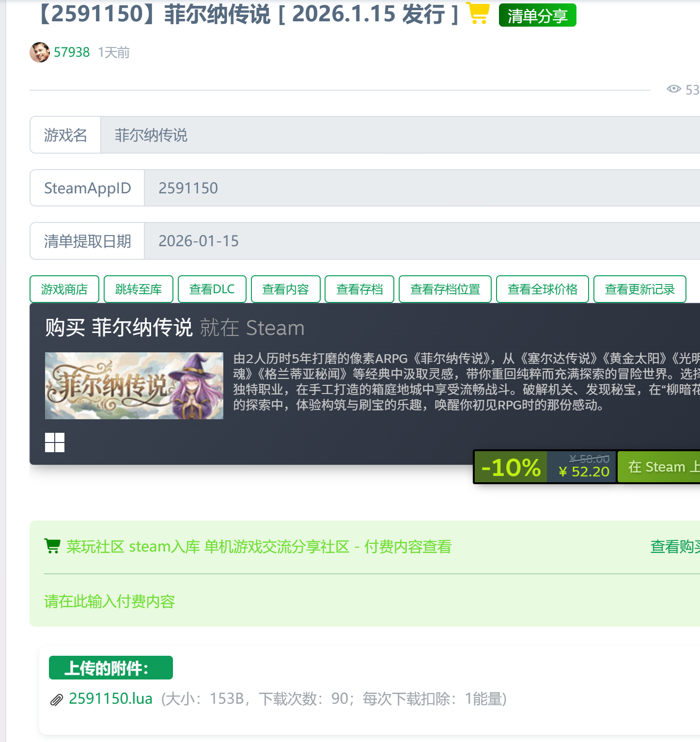Click 查看存档位置 button
This screenshot has height=742, width=700.
point(445,289)
